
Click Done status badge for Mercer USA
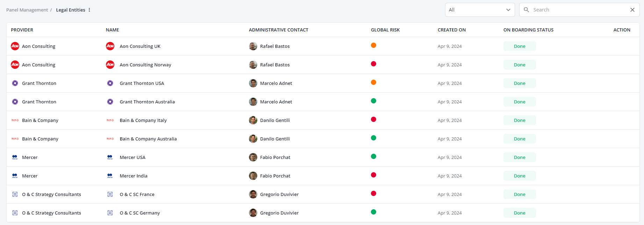520,157
